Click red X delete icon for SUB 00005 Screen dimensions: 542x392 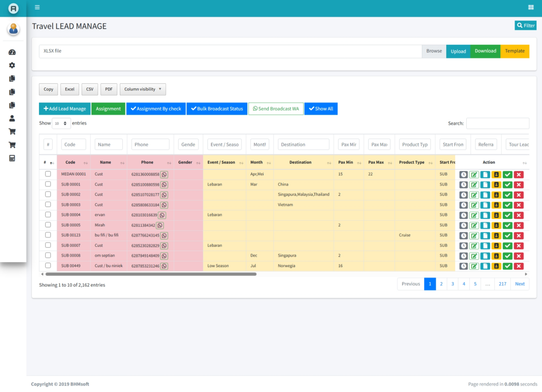coord(518,225)
